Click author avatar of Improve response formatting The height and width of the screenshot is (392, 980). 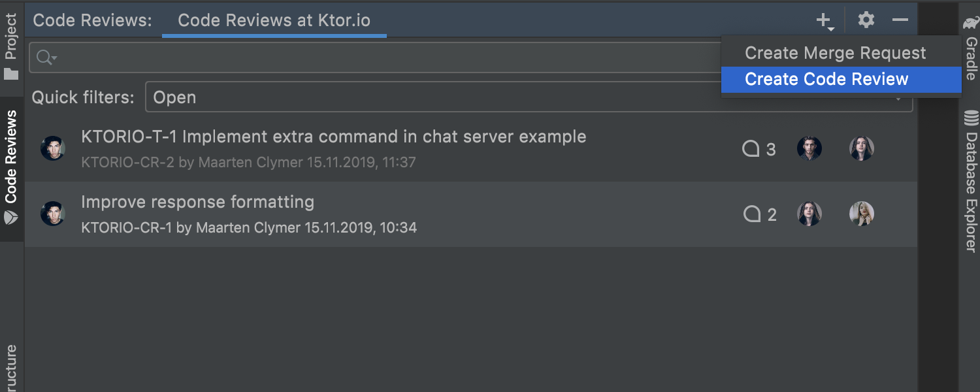pos(53,214)
